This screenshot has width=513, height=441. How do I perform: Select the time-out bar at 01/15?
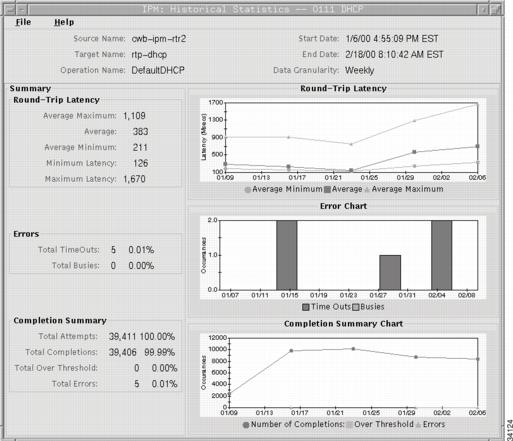coord(287,255)
